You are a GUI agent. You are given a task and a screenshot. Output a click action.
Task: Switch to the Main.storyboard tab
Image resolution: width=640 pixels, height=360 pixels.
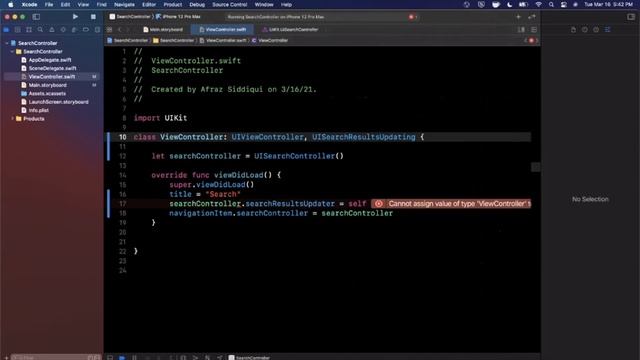(x=163, y=30)
